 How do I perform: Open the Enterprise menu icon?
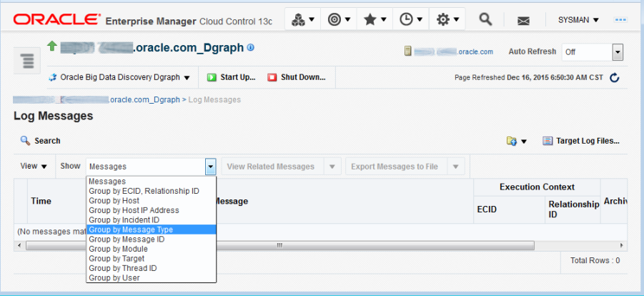[302, 19]
